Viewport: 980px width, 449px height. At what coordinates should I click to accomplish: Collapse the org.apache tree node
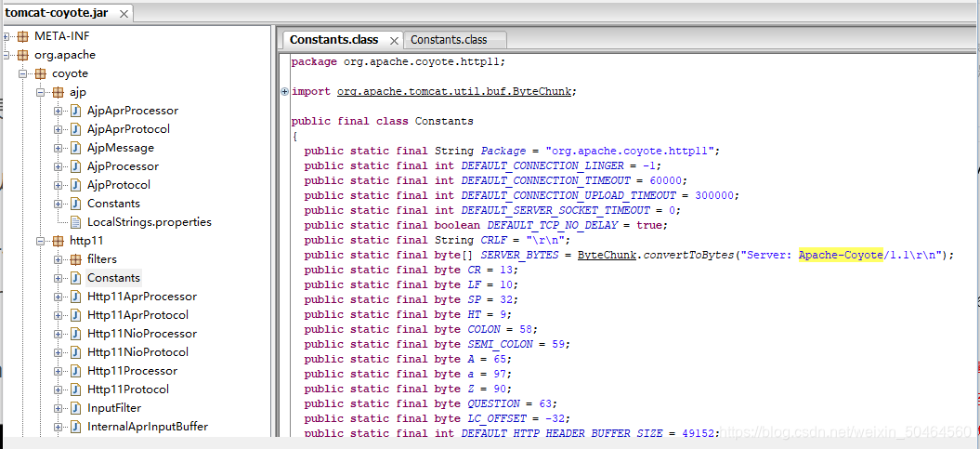(x=6, y=55)
